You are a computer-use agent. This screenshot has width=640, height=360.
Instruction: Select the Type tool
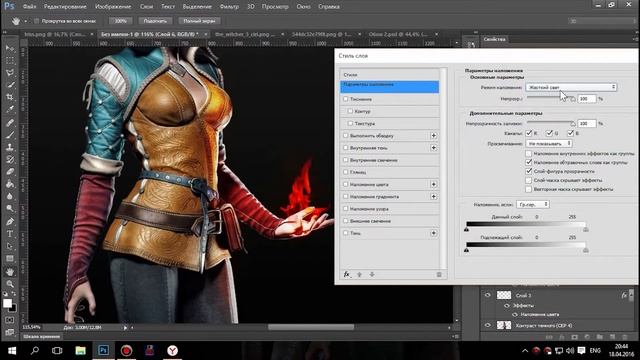(10, 234)
